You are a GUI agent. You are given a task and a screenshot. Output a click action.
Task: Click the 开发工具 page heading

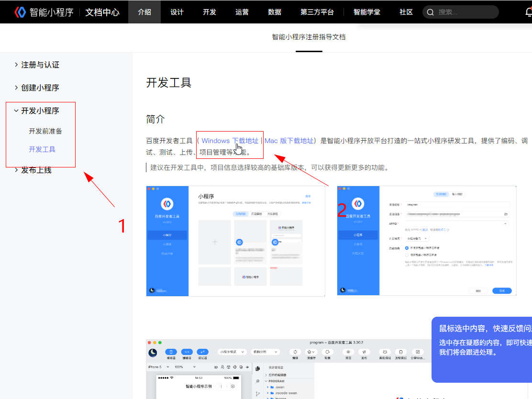[168, 82]
